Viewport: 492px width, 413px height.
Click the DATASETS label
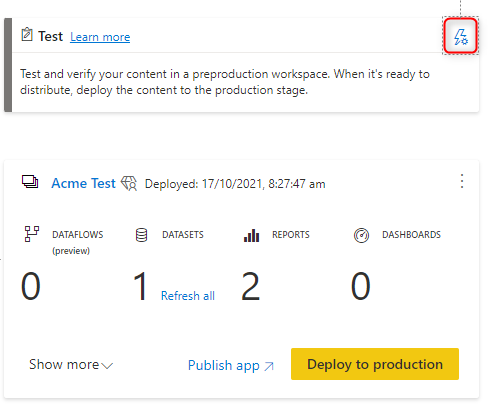click(x=183, y=235)
